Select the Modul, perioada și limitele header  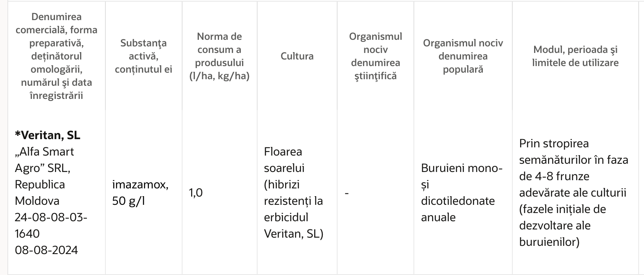(575, 56)
